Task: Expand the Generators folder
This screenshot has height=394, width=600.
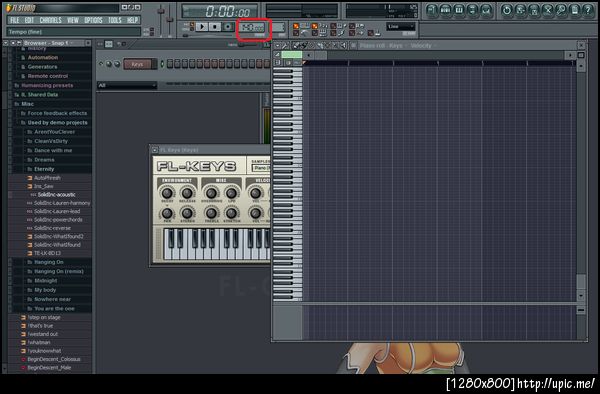Action: 42,67
